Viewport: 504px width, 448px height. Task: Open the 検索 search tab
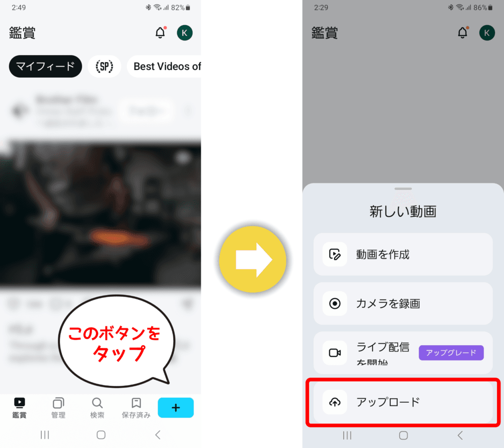97,408
